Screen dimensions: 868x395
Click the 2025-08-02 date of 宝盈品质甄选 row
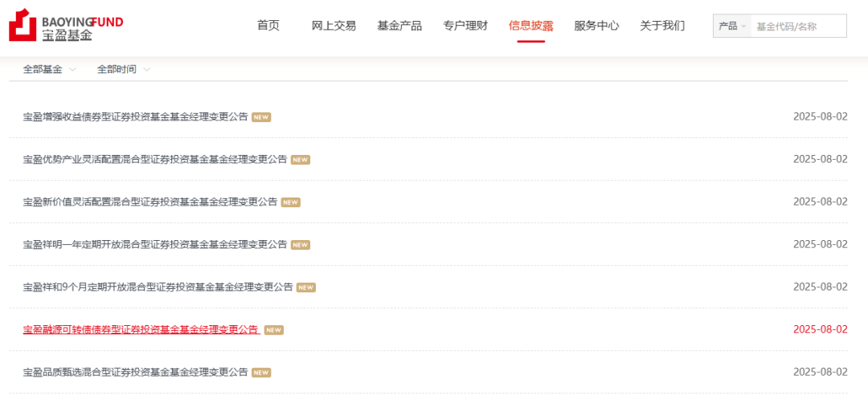[821, 373]
